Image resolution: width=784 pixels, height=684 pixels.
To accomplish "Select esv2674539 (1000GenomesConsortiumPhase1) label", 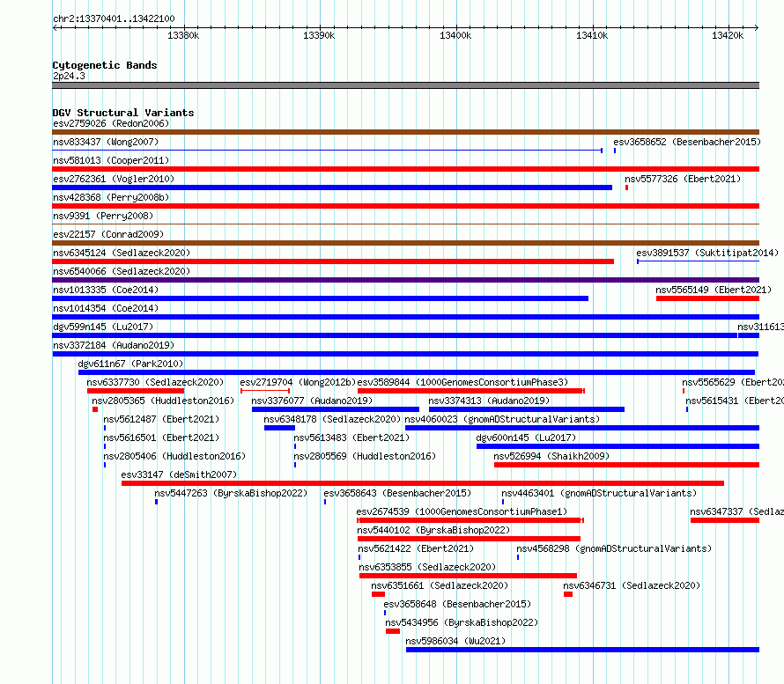I will pos(462,511).
